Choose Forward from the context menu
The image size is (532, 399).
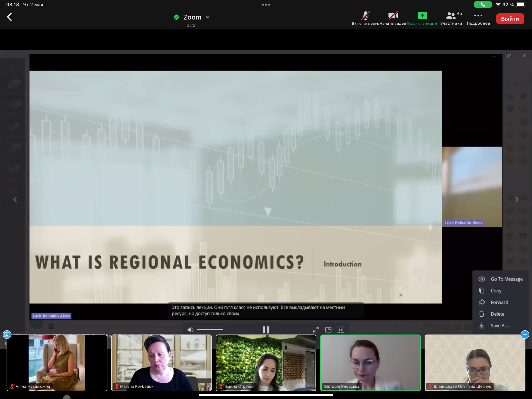click(500, 302)
